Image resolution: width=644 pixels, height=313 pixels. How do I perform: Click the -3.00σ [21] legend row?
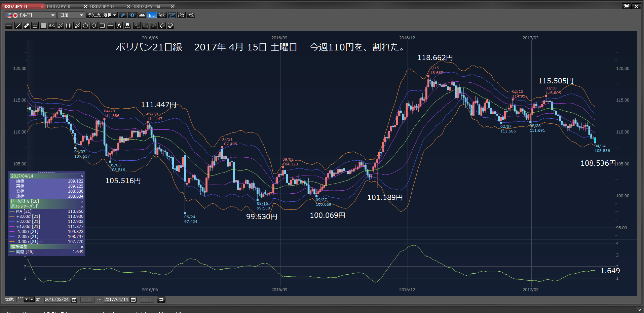tap(46, 242)
